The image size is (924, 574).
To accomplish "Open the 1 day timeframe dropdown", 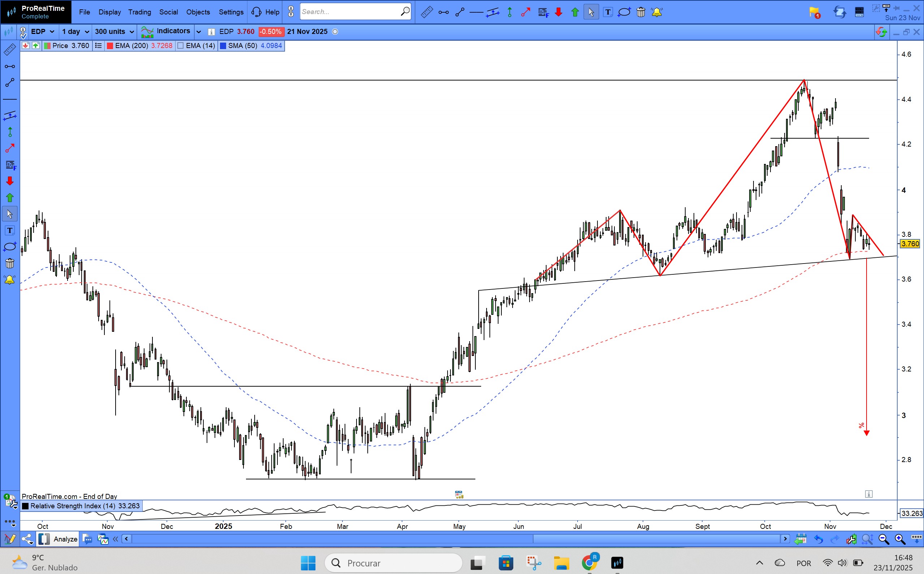I will [x=75, y=31].
